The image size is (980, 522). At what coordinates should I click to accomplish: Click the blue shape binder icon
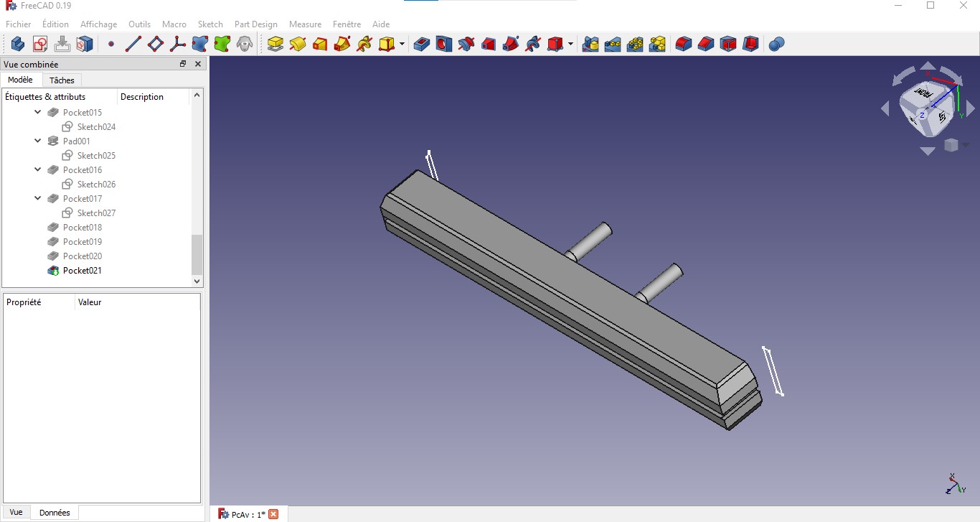pos(200,45)
